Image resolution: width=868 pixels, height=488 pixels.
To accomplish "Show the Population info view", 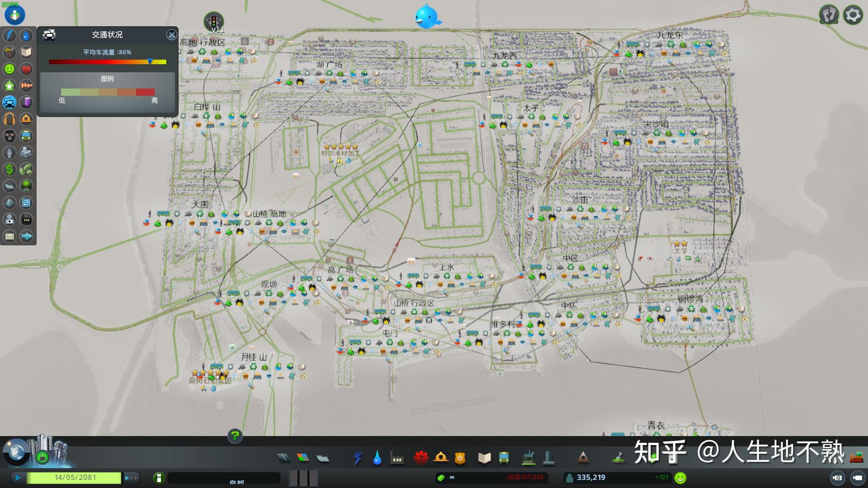I will (9, 152).
